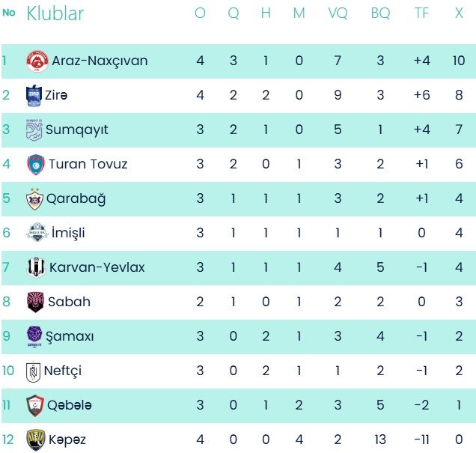Click the Zirə club crest
476x453 pixels.
pyautogui.click(x=34, y=95)
